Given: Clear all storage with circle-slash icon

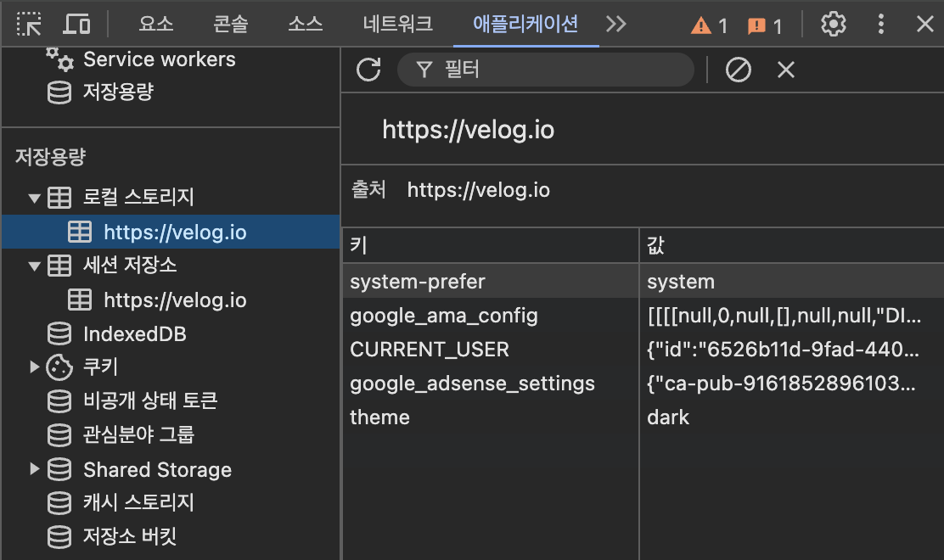Looking at the screenshot, I should pos(738,70).
